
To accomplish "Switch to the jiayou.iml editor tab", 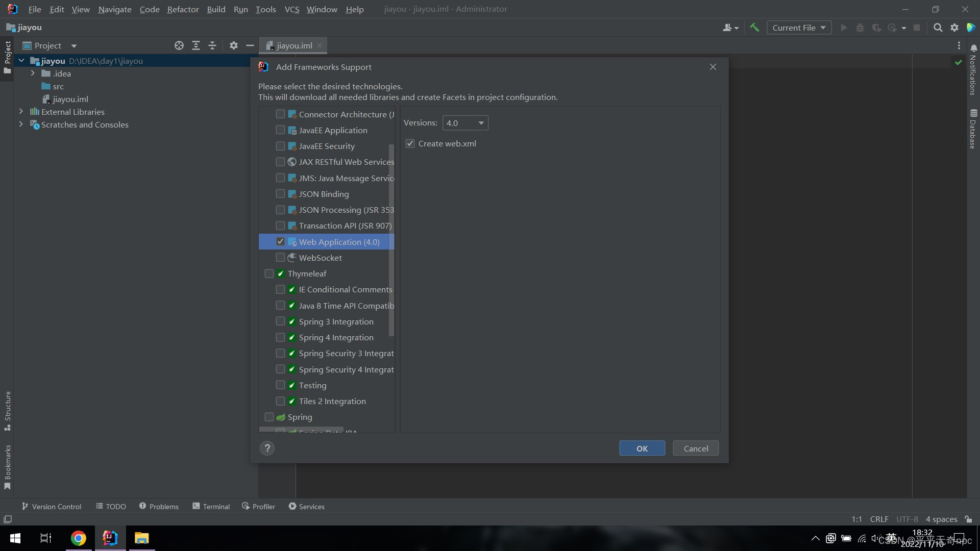I will click(x=294, y=45).
